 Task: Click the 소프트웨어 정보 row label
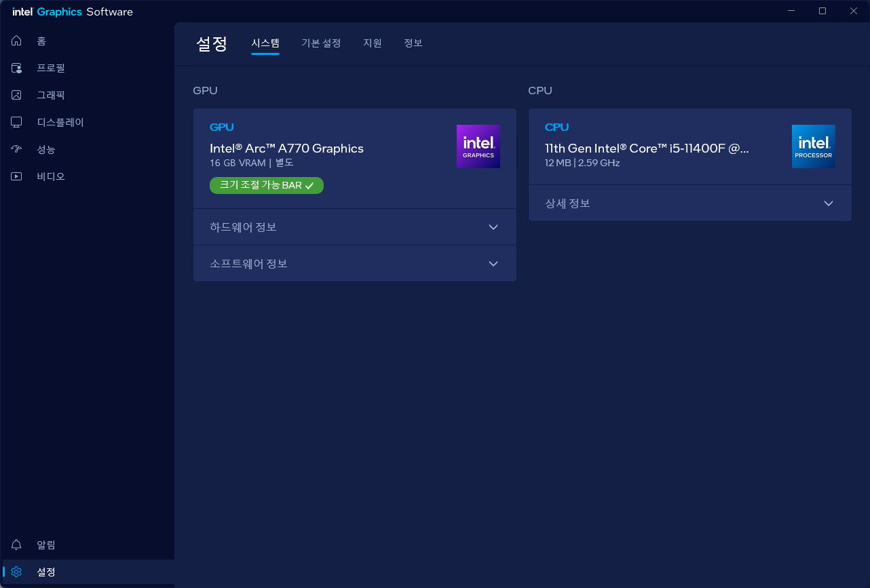tap(249, 264)
